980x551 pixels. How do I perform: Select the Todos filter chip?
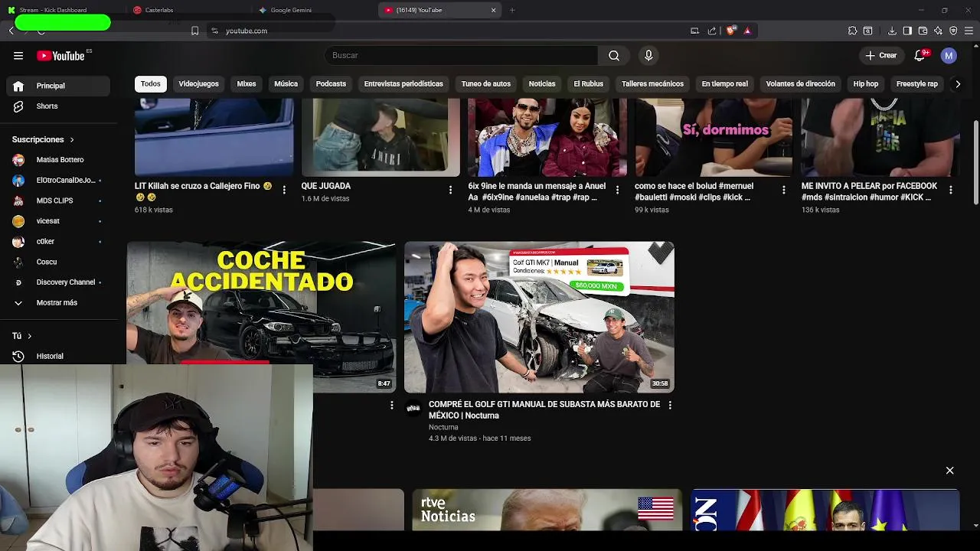(151, 83)
